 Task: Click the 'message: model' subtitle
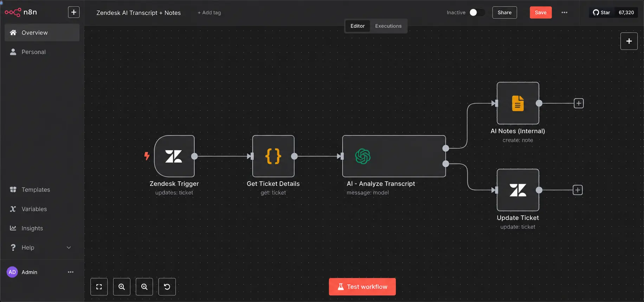(x=368, y=193)
